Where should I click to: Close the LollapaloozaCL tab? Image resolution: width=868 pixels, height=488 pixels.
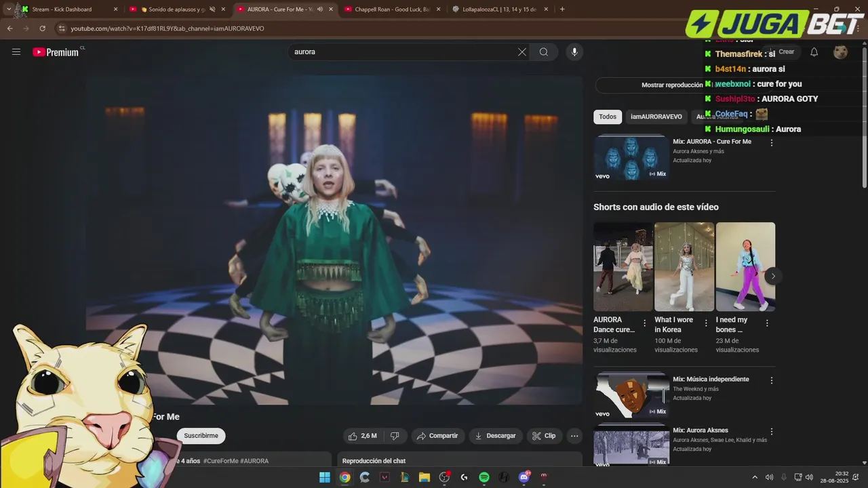tap(547, 9)
